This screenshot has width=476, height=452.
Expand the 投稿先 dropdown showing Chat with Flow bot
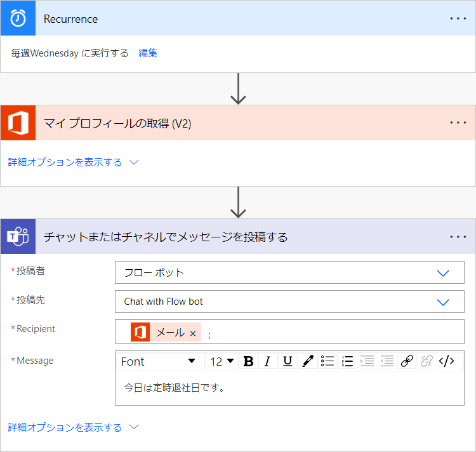click(289, 302)
